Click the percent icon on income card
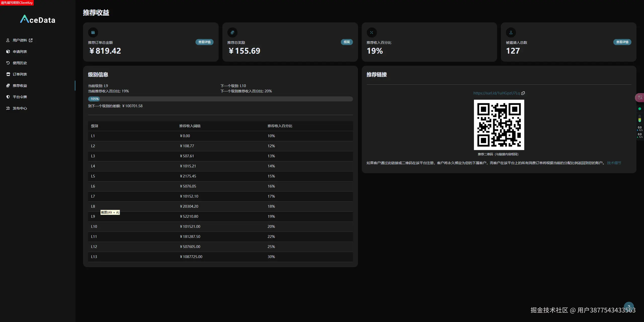 coord(372,32)
